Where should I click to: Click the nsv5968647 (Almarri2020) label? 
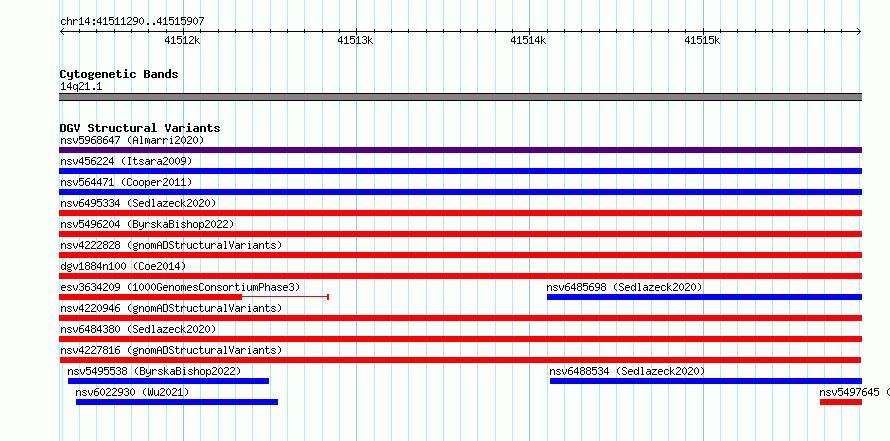pyautogui.click(x=132, y=140)
